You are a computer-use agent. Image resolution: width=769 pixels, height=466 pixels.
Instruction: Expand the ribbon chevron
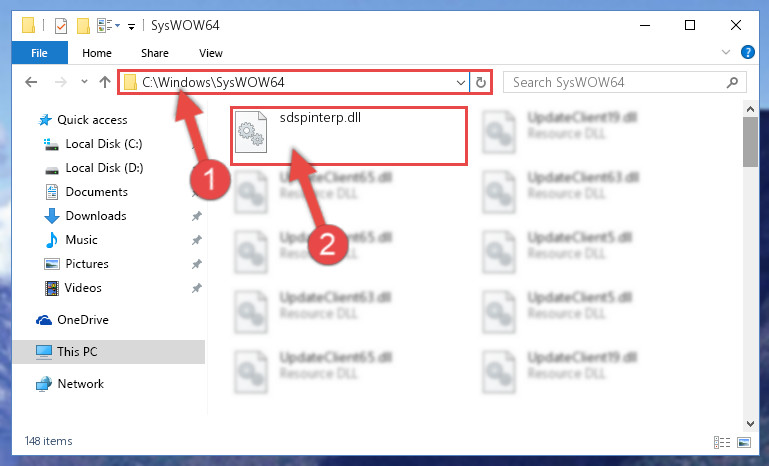coord(726,52)
